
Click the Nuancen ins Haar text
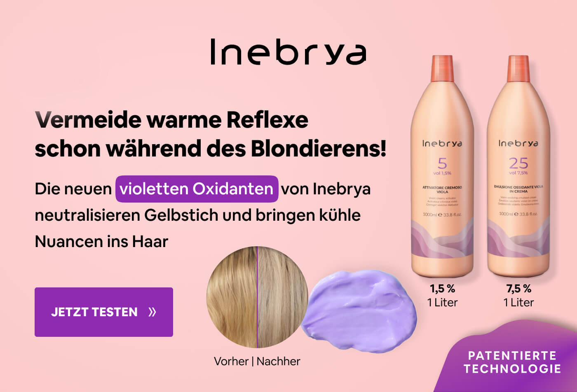[101, 241]
